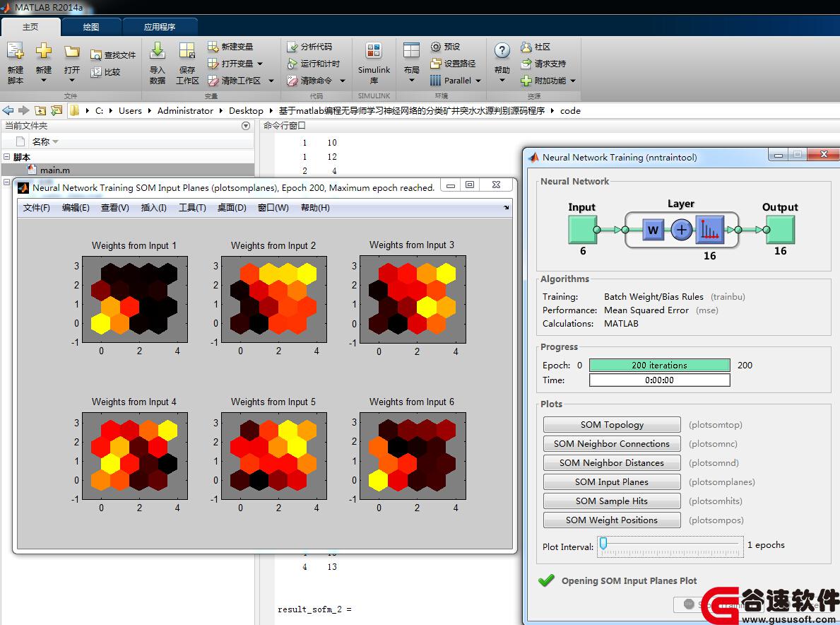Open the New (新建) dropdown arrow
The width and height of the screenshot is (840, 625).
pyautogui.click(x=43, y=81)
